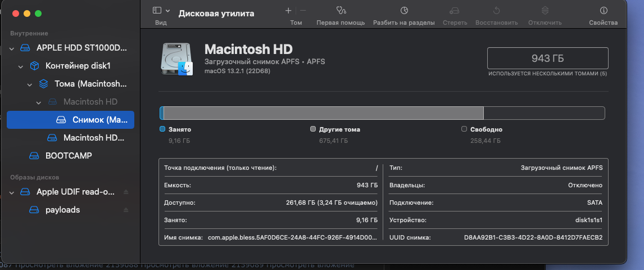Screen dimensions: 644x270
Task: Select the BOOTCAMP volume in sidebar
Action: [69, 155]
